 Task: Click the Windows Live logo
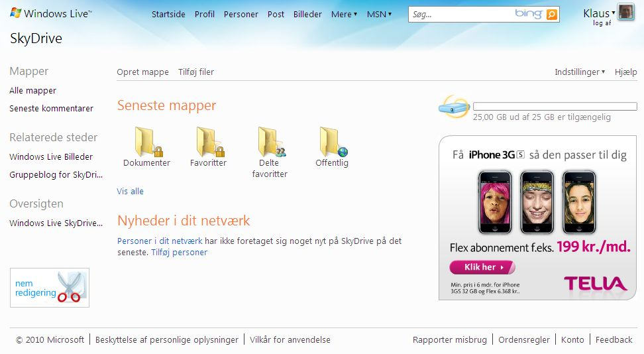click(50, 13)
